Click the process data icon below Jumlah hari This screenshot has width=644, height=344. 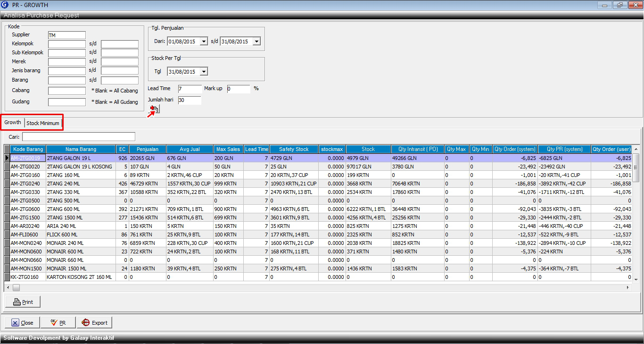coord(155,109)
